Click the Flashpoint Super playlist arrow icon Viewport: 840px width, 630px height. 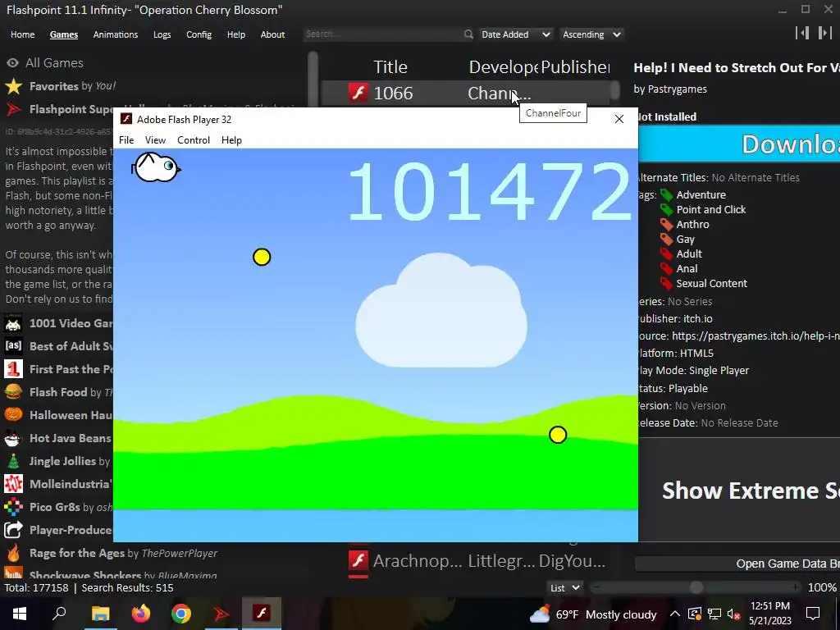pos(13,109)
